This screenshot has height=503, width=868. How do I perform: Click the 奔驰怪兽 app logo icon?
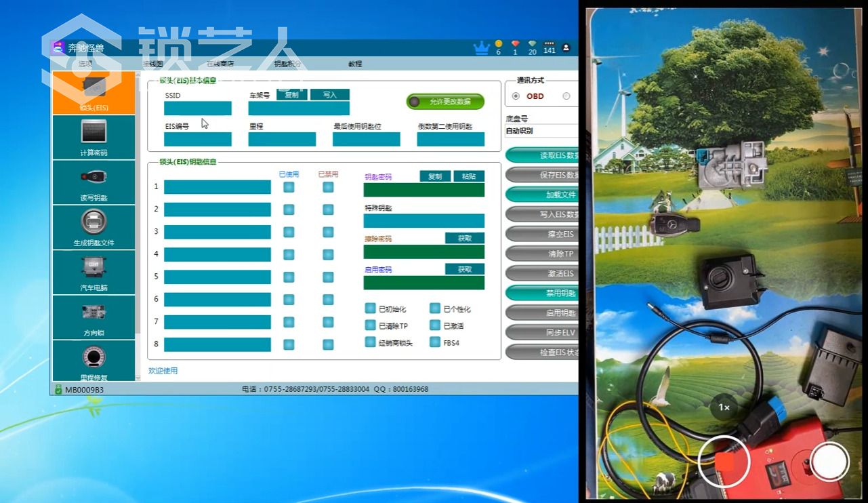coord(58,47)
